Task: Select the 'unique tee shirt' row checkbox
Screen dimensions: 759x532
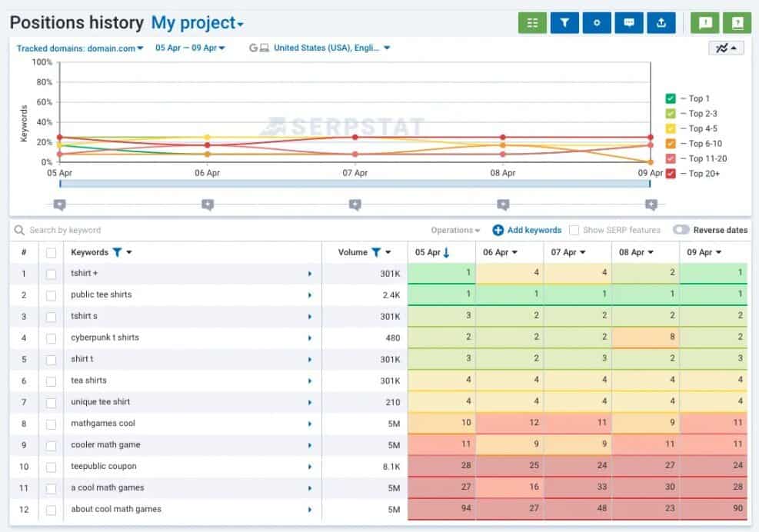Action: click(x=51, y=403)
